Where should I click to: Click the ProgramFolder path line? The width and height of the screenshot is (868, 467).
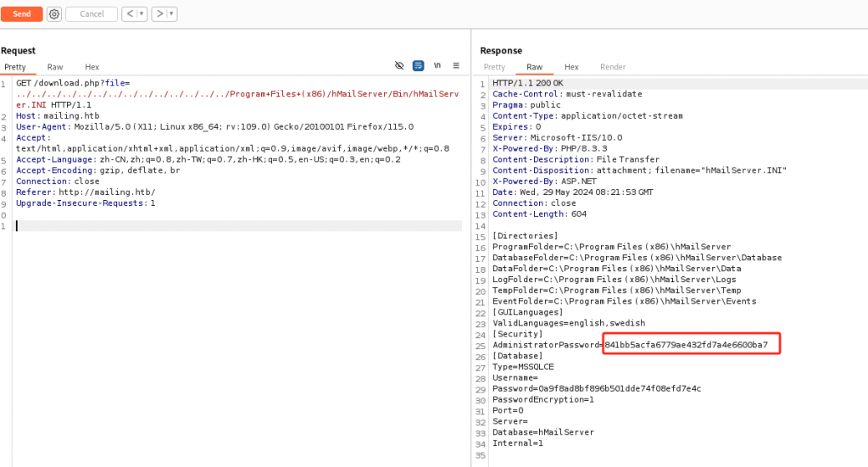612,247
